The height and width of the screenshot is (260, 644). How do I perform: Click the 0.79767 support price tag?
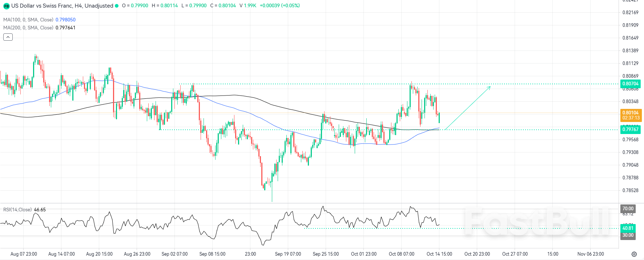630,130
